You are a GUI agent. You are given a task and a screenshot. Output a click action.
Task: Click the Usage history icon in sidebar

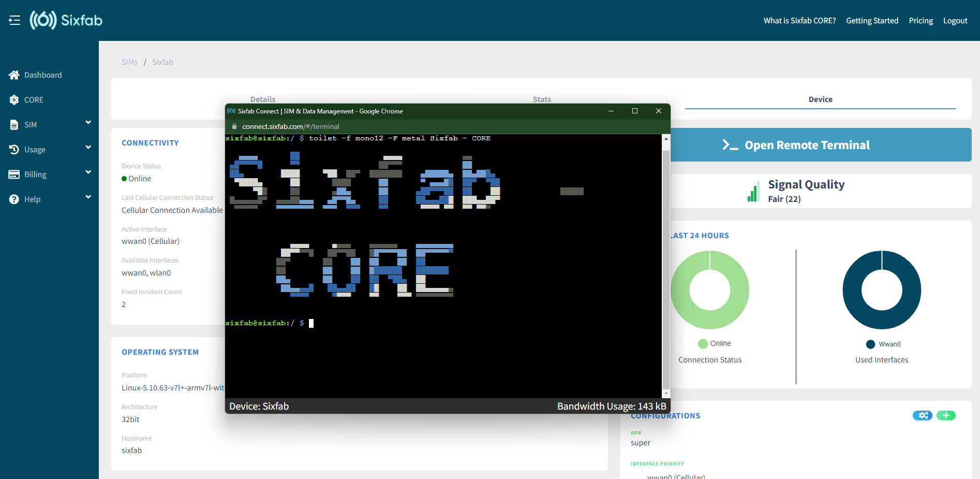(14, 150)
